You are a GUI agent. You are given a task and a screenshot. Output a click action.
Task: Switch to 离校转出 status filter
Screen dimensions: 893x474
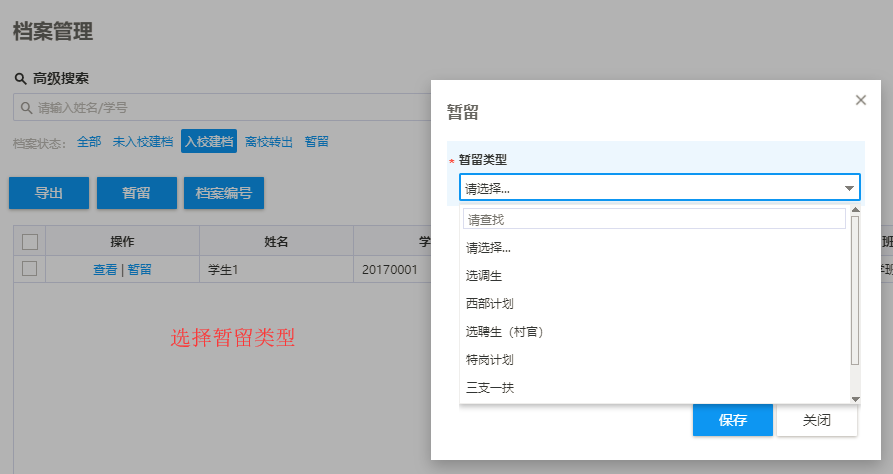click(269, 142)
